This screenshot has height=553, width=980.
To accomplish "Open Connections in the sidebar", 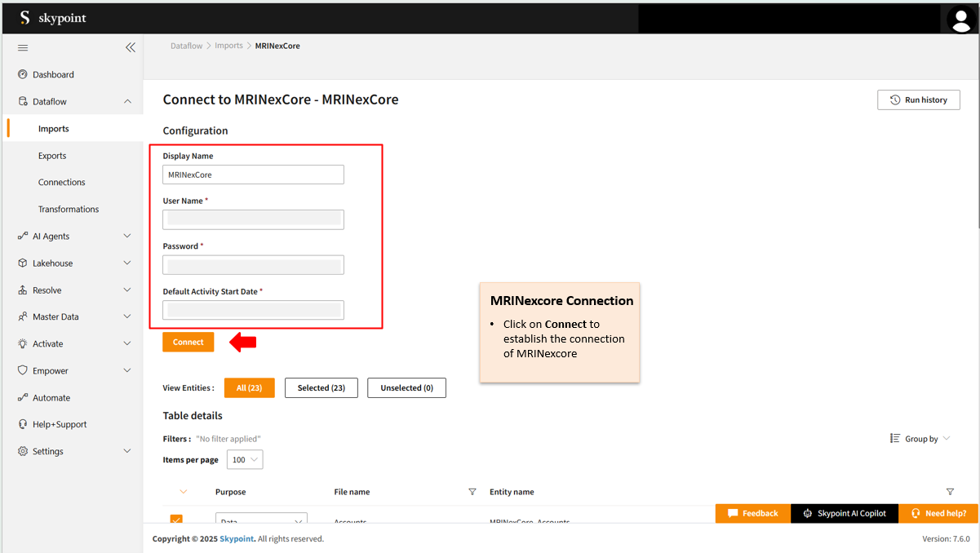I will tap(62, 183).
